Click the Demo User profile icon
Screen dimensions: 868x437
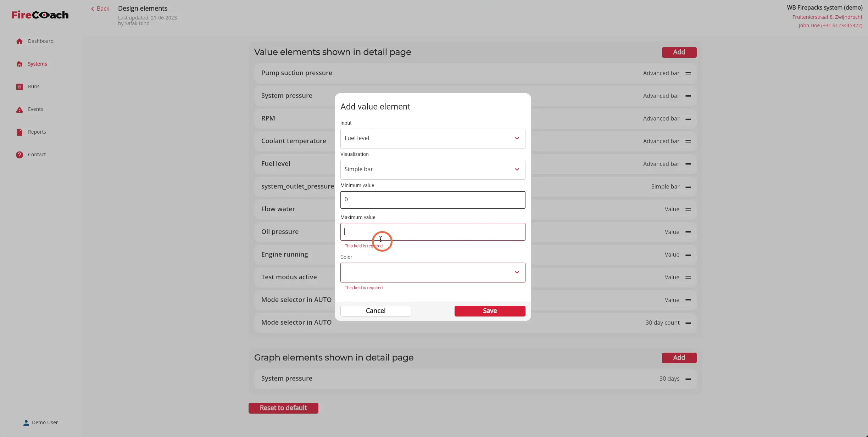tap(26, 423)
